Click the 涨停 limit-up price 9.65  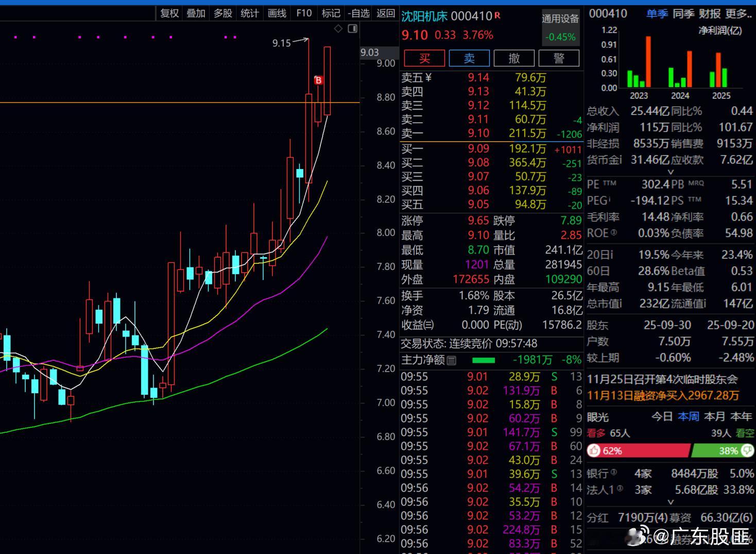tap(478, 221)
